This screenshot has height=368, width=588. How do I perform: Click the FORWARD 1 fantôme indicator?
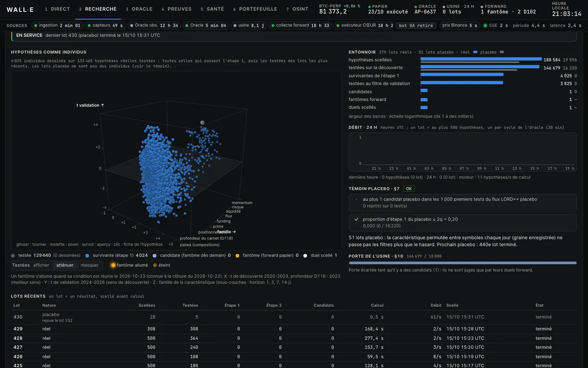(x=508, y=9)
